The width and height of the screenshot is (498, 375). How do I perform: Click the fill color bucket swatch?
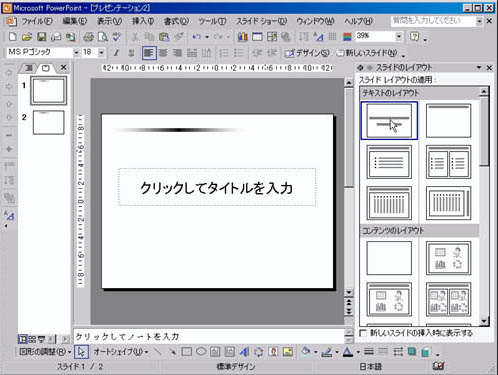pyautogui.click(x=306, y=352)
